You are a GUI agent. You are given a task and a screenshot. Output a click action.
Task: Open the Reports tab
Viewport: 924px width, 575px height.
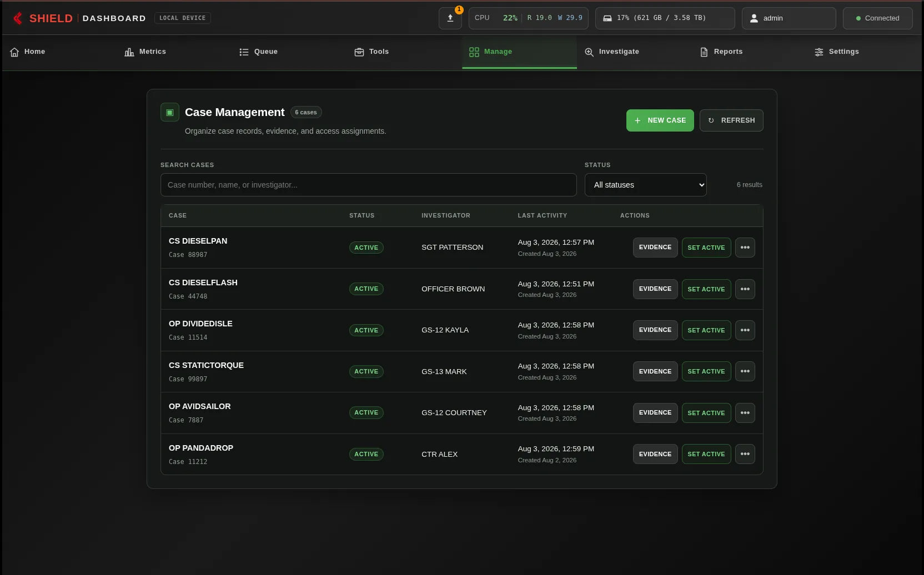point(750,52)
